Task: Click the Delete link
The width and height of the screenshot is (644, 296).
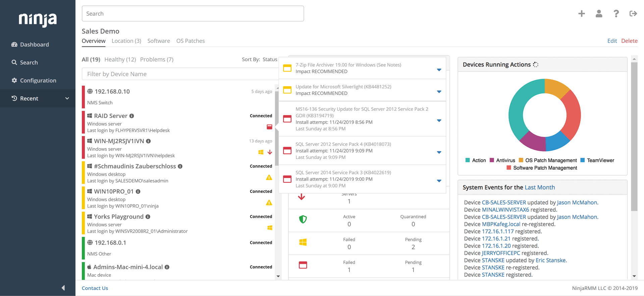Action: pyautogui.click(x=629, y=41)
